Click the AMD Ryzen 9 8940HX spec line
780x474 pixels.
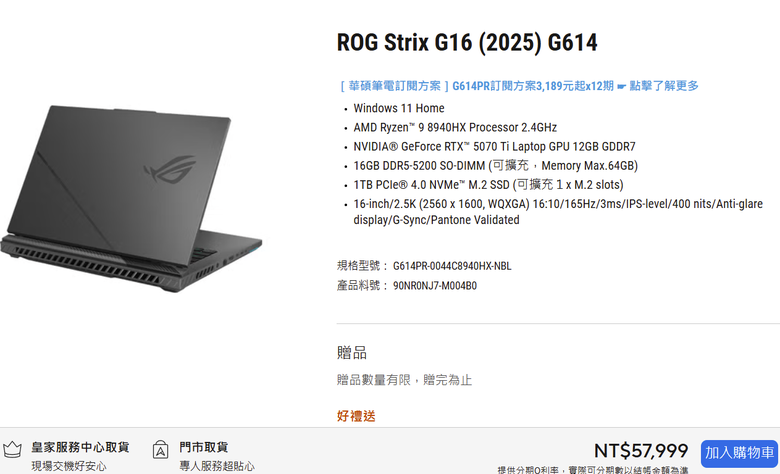(455, 127)
